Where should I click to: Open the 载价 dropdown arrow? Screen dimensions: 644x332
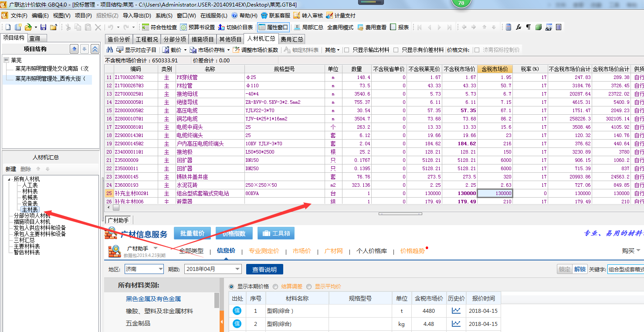(x=185, y=50)
